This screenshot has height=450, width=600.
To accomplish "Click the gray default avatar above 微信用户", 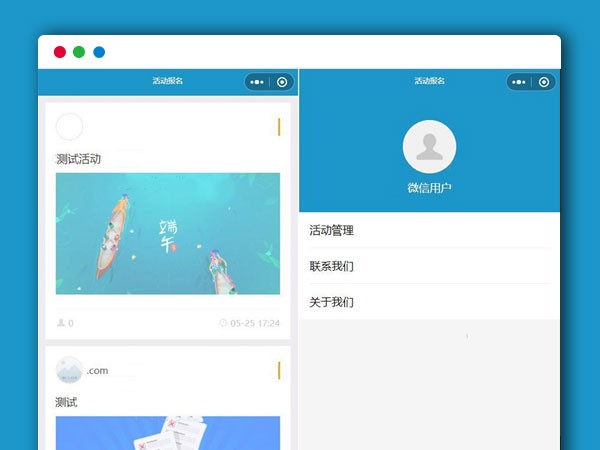I will pos(429,147).
